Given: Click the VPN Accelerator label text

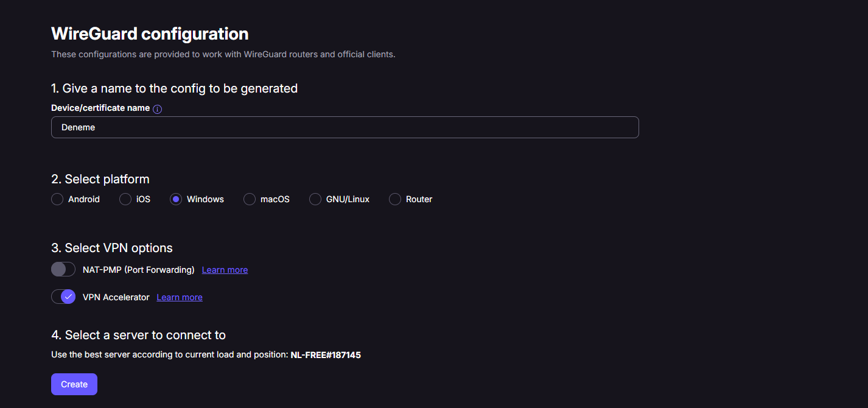Looking at the screenshot, I should pyautogui.click(x=116, y=297).
